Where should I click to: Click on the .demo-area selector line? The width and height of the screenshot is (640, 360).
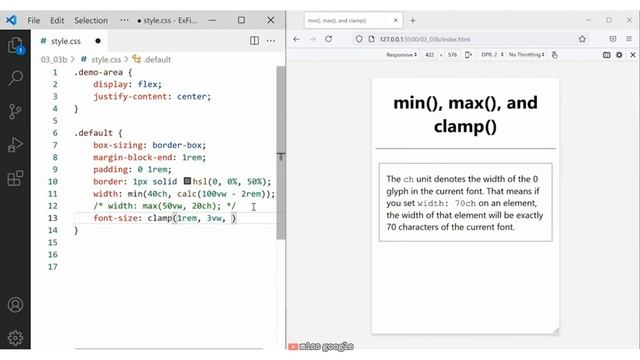(x=103, y=72)
